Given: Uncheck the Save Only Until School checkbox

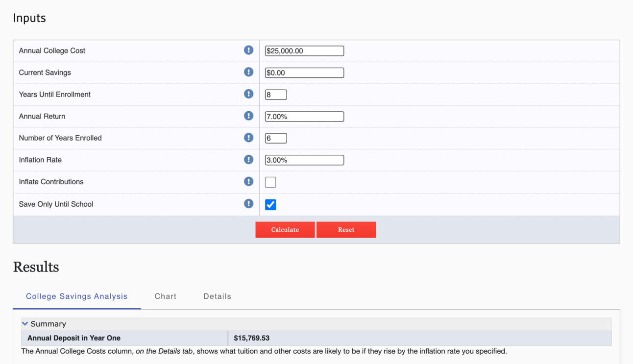Looking at the screenshot, I should point(270,205).
